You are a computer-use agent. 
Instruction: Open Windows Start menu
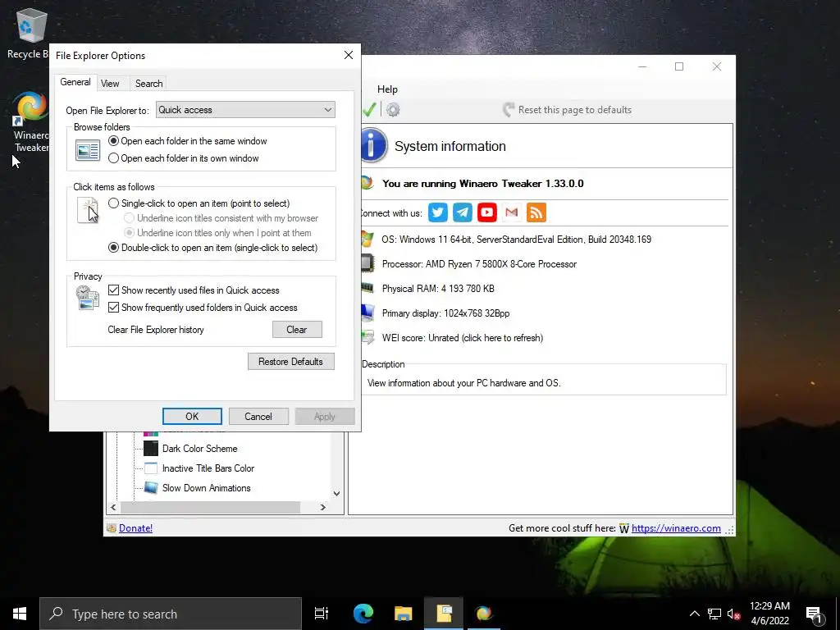coord(20,614)
